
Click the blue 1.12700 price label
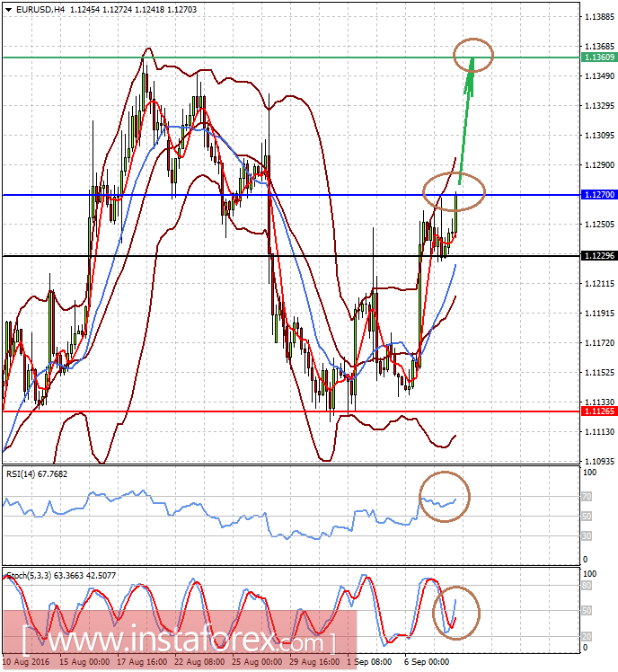coord(599,195)
